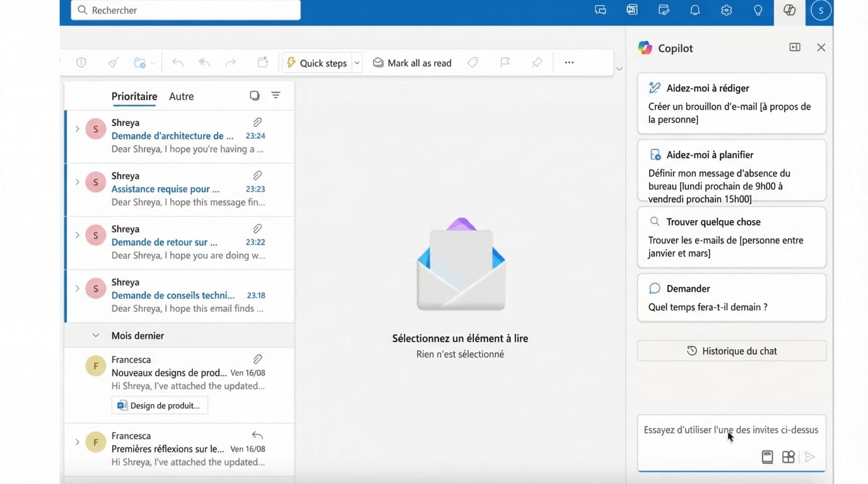
Task: Open the notifications bell
Action: tap(695, 10)
